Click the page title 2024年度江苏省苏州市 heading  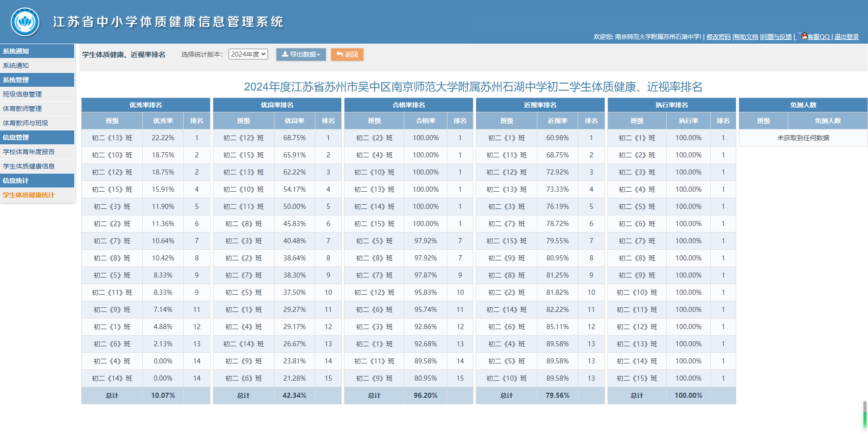coord(473,87)
